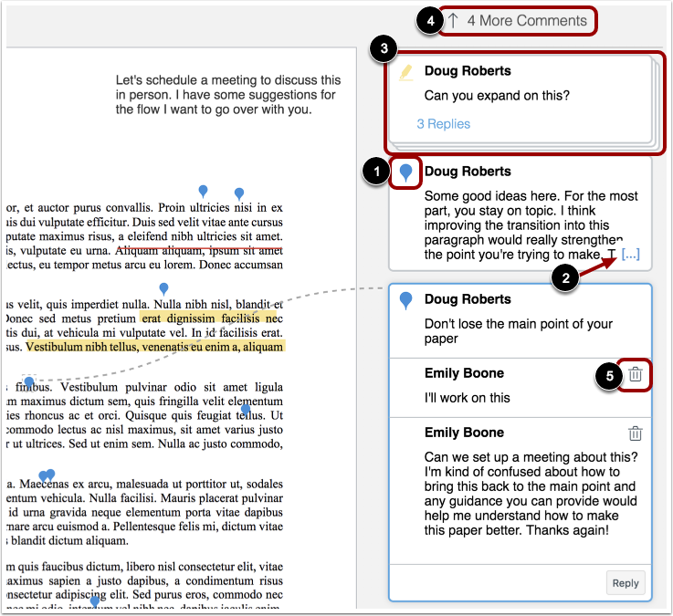Click reply text 'I'll work on this'
The height and width of the screenshot is (616, 673).
[x=467, y=398]
